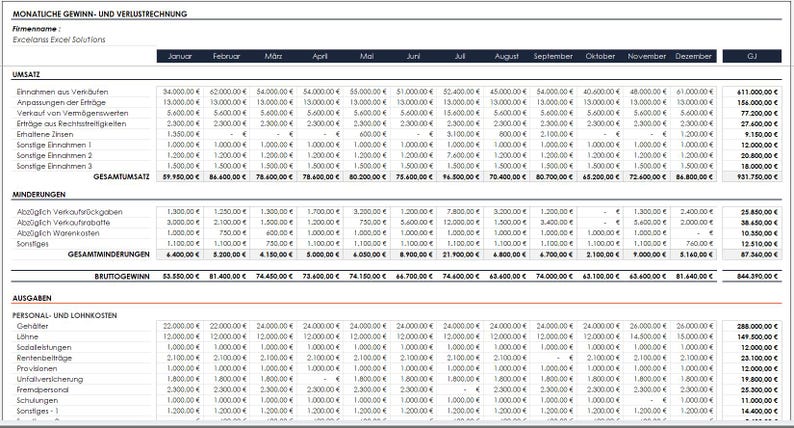Click GJ Bruttogewinn total 844.390,00 €
The image size is (794, 428).
(x=752, y=277)
